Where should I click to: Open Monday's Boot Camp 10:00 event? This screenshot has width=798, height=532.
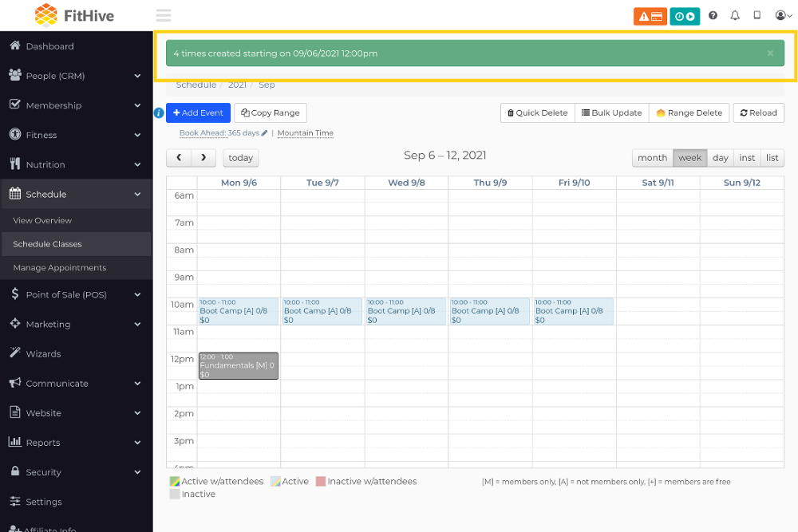click(x=238, y=311)
